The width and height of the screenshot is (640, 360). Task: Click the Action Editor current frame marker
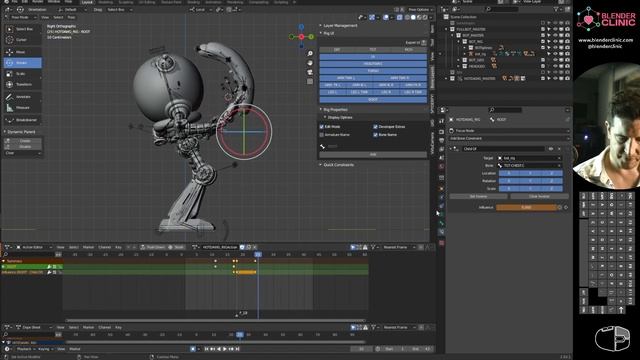pyautogui.click(x=258, y=254)
